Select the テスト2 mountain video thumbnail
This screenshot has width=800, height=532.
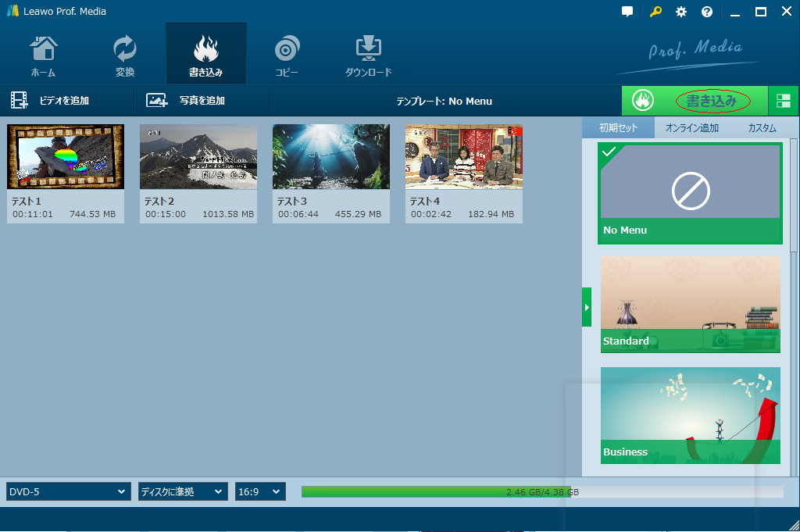pyautogui.click(x=198, y=156)
